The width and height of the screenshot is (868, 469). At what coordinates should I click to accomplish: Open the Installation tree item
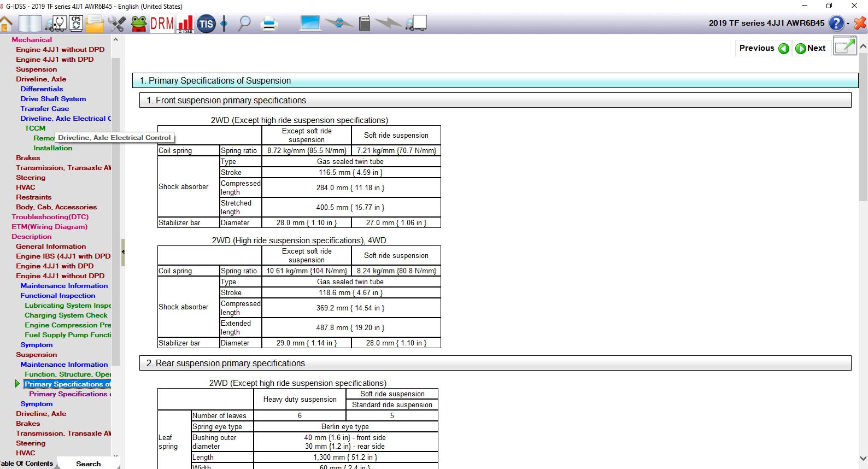point(52,148)
